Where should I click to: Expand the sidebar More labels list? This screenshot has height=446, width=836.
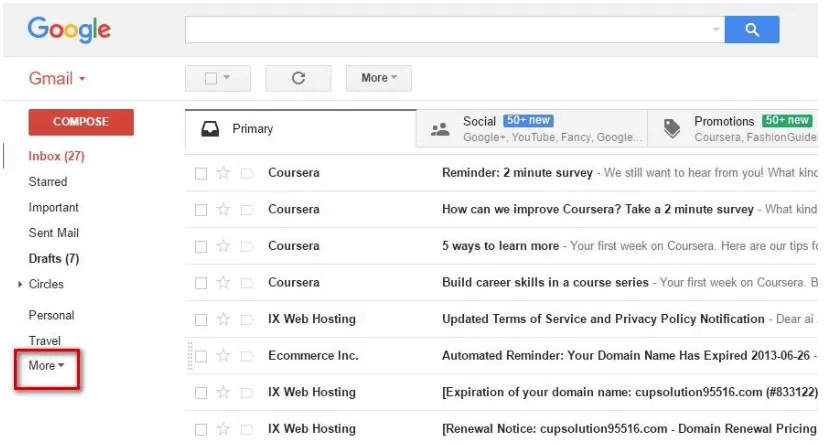coord(46,366)
